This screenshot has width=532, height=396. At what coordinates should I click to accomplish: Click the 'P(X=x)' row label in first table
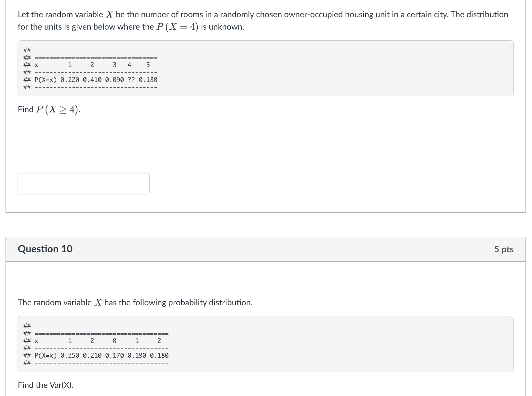(46, 80)
